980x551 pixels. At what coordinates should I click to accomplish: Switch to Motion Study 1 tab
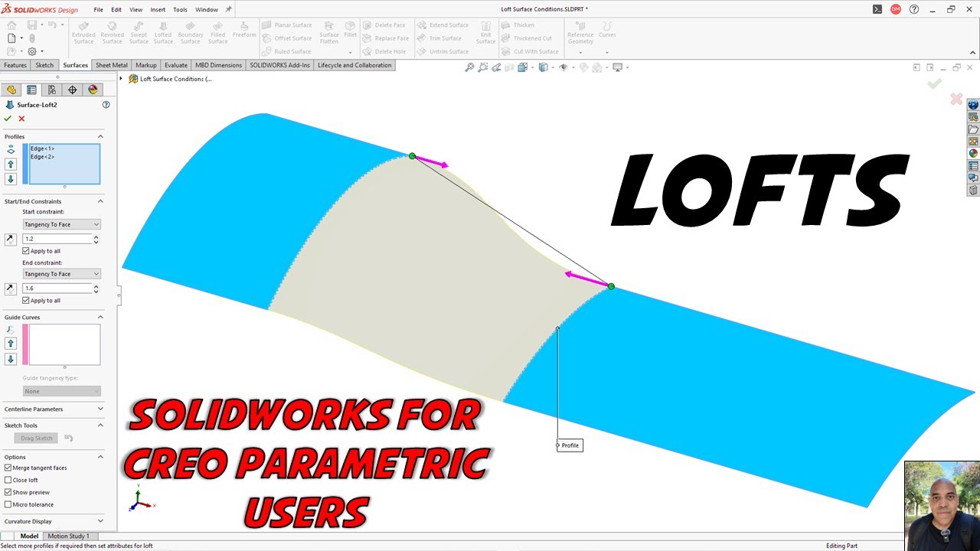pyautogui.click(x=69, y=536)
